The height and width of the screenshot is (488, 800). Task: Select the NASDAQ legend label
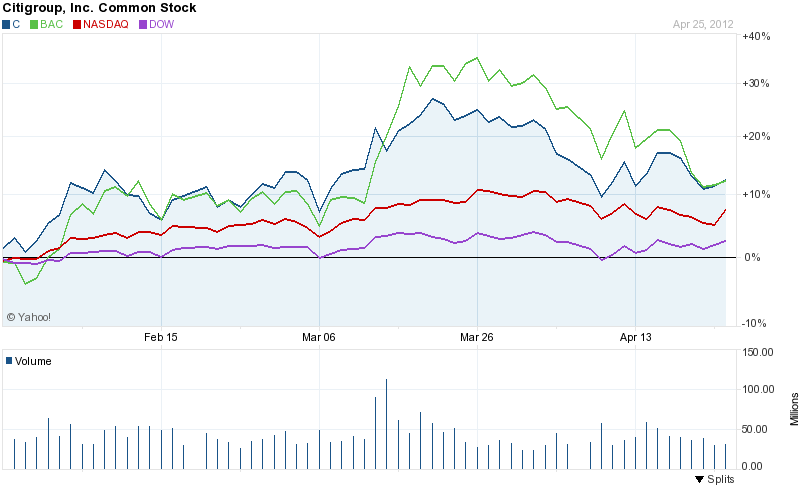point(107,23)
